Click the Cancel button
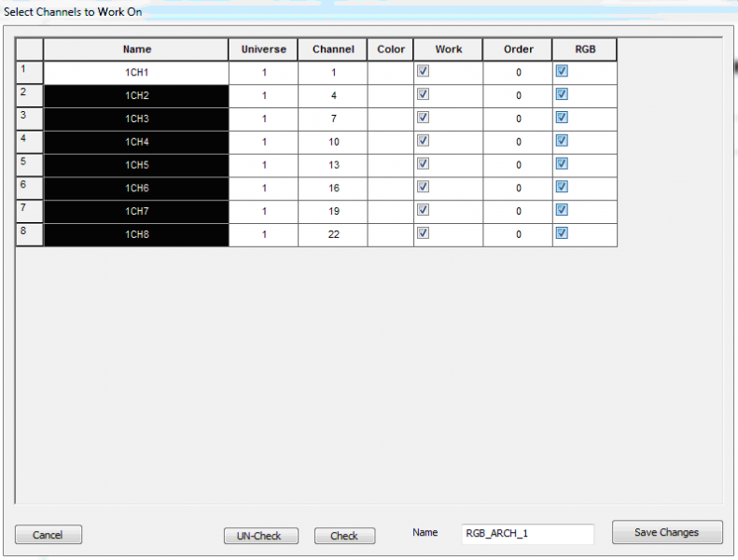 (x=48, y=535)
